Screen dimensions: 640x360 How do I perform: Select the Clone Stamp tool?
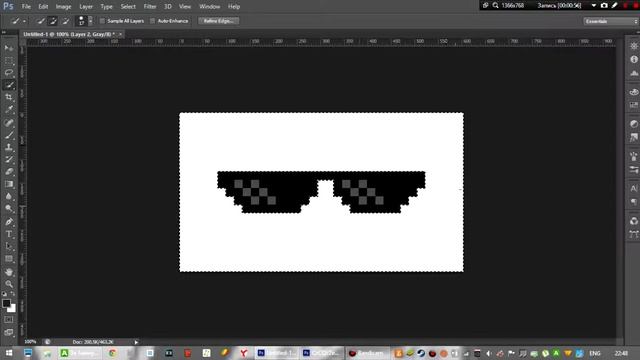[9, 147]
